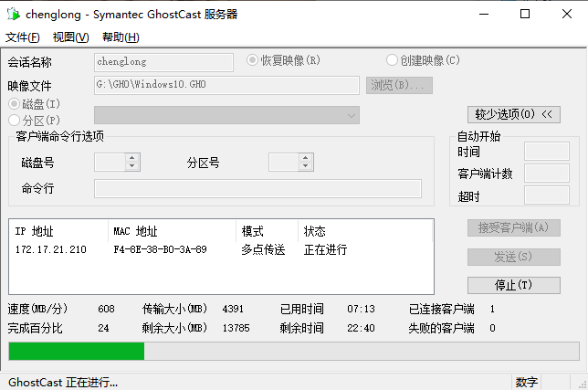Open the 文件(F) menu
Screen dimensions: 588x390
[23, 37]
